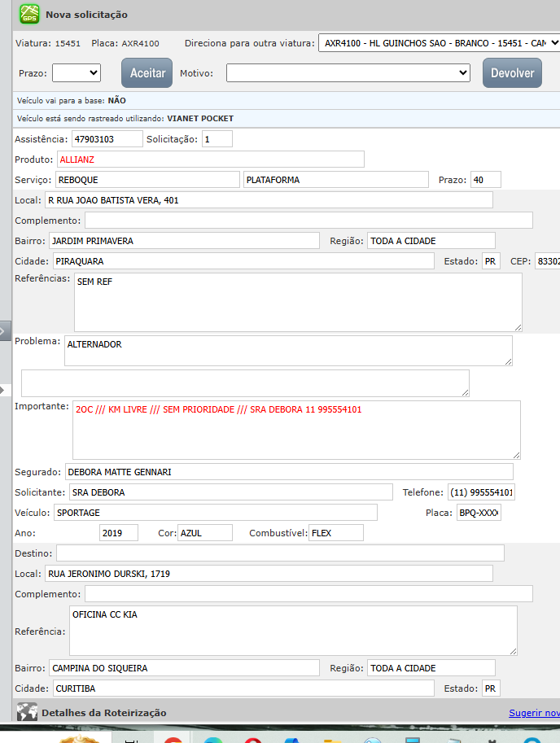The height and width of the screenshot is (743, 560).
Task: Click the Problema text area showing ALTERNADOR
Action: 287,351
